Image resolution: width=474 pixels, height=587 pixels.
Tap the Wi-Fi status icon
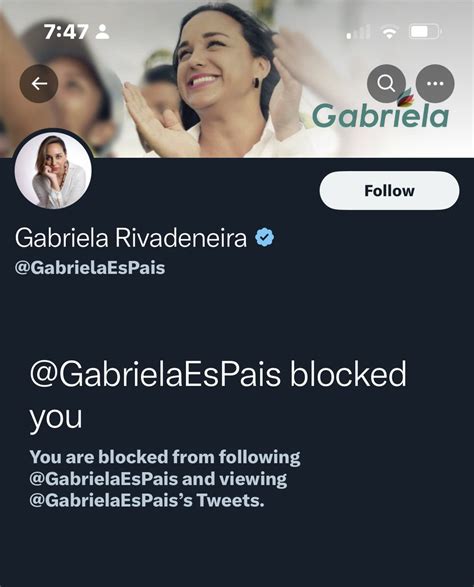[390, 32]
